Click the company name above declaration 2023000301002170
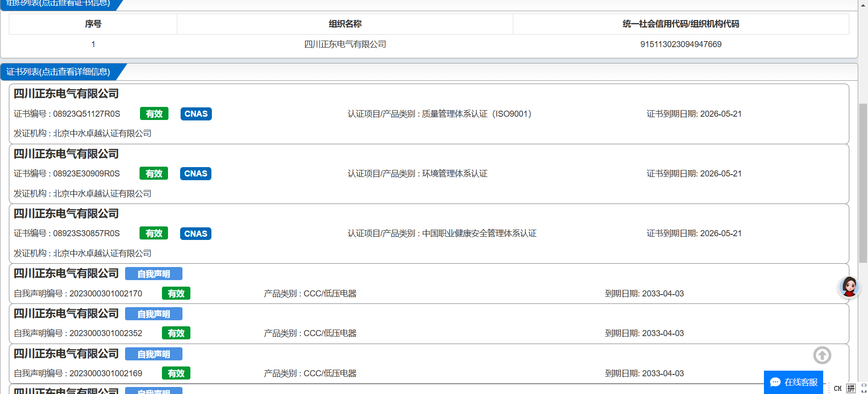868x394 pixels. click(x=66, y=274)
